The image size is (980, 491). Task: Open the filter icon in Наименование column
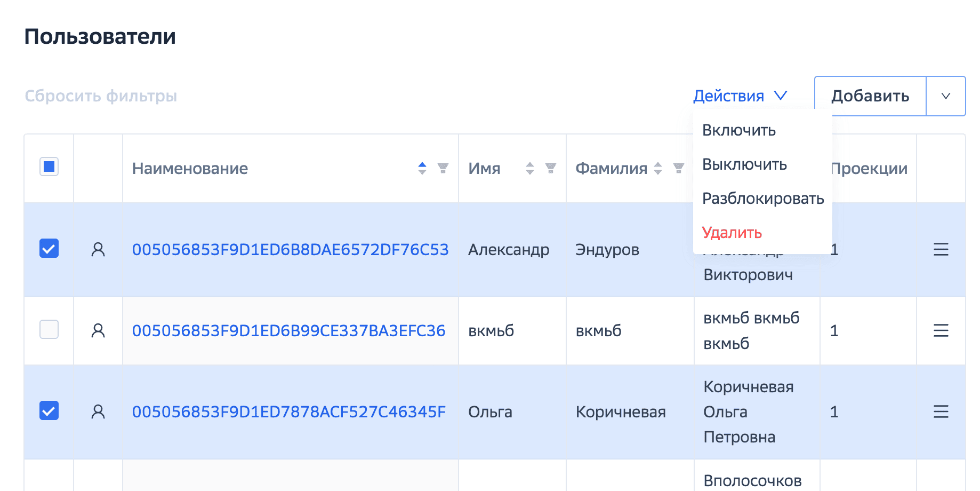pyautogui.click(x=443, y=169)
